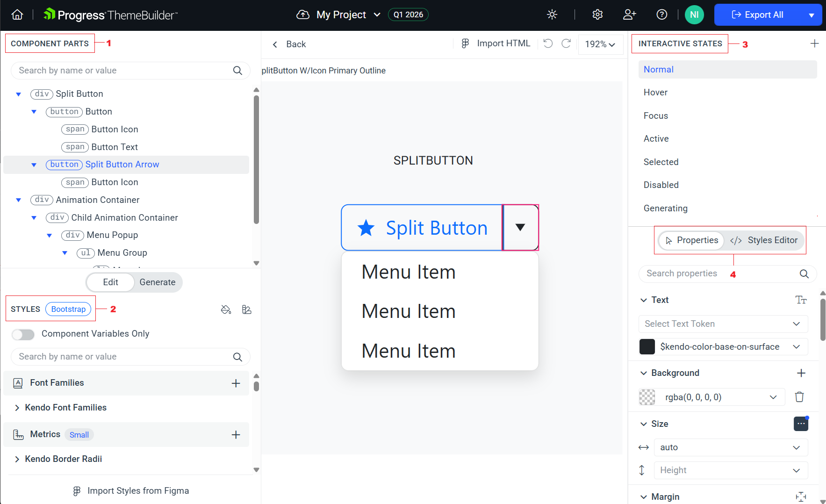This screenshot has width=826, height=504.
Task: Expand the Kendo Font Families section
Action: 65,407
